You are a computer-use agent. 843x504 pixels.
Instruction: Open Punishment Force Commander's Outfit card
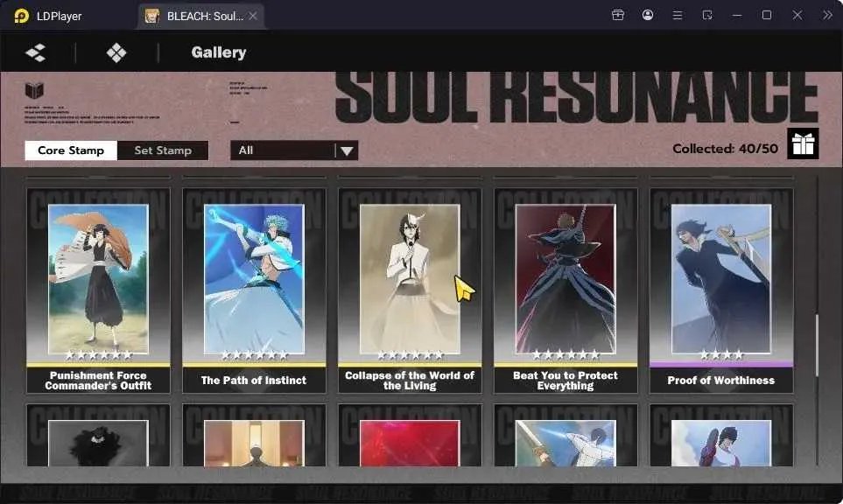[98, 290]
